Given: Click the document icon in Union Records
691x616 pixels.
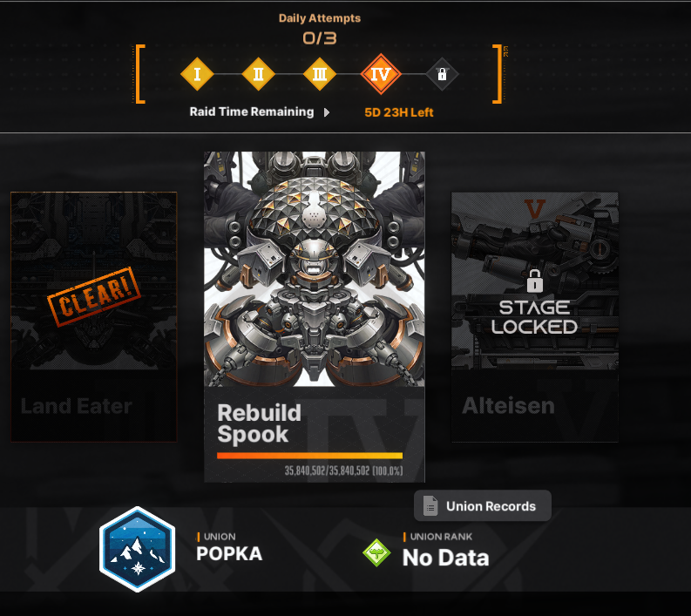Looking at the screenshot, I should 430,506.
